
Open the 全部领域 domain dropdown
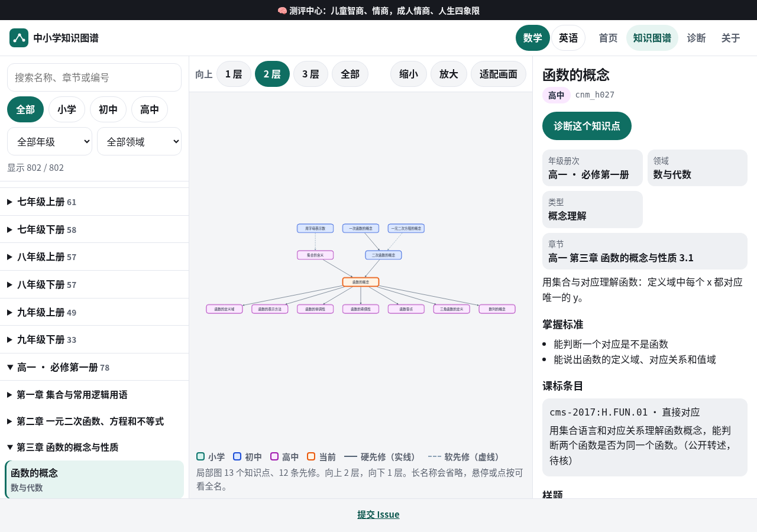[139, 141]
